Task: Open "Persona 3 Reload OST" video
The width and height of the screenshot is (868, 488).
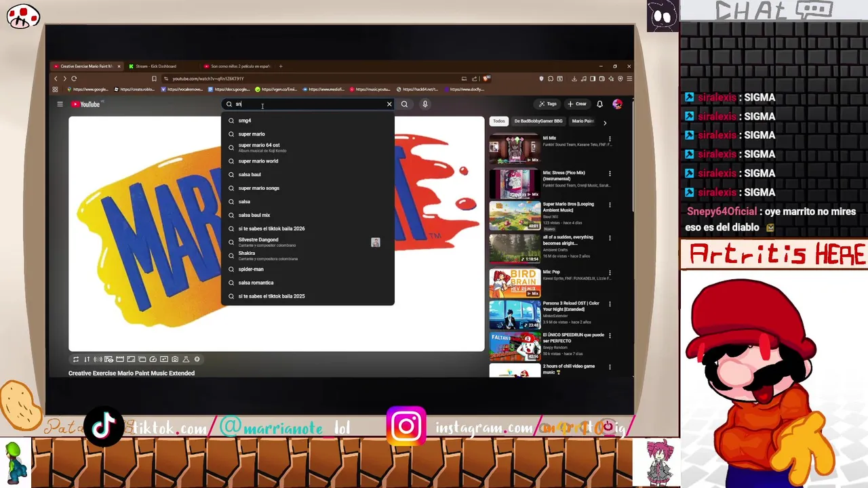Action: click(515, 315)
